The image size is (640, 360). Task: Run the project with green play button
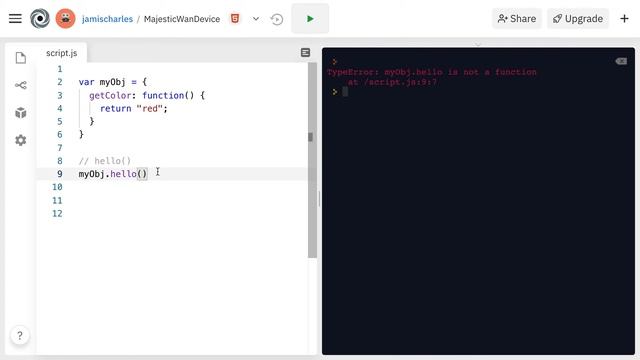pos(310,18)
